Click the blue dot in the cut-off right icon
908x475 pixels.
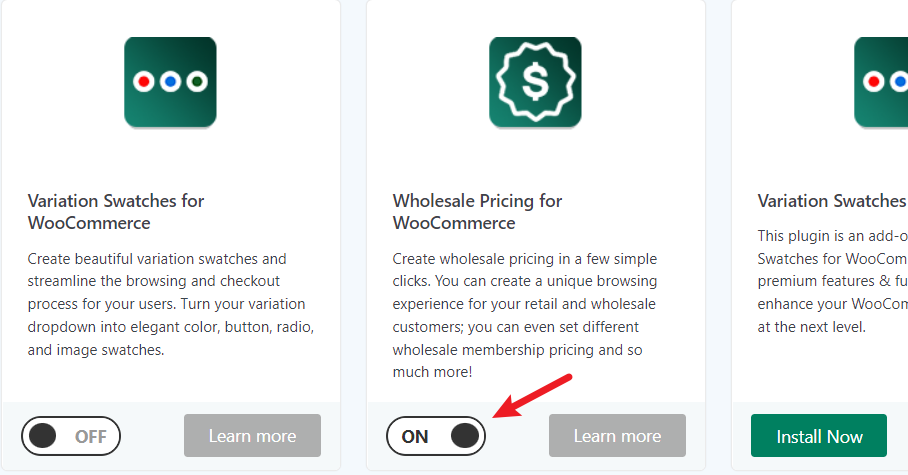pyautogui.click(x=899, y=82)
